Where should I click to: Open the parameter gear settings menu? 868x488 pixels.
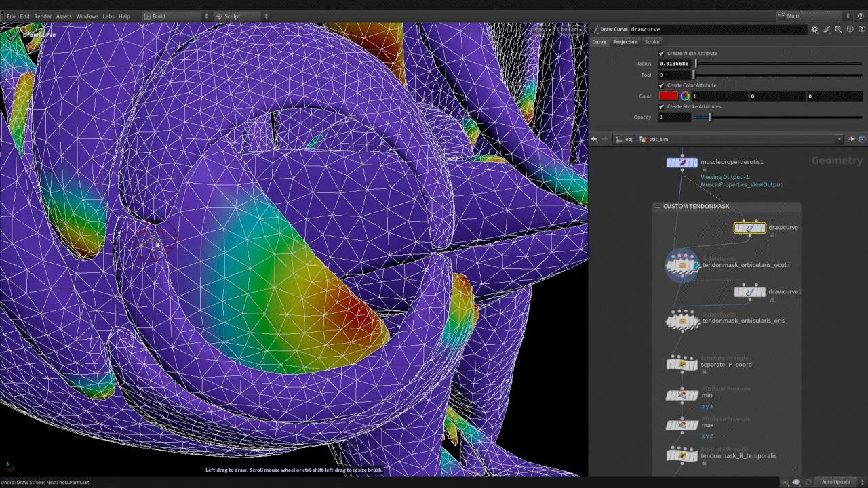click(814, 30)
